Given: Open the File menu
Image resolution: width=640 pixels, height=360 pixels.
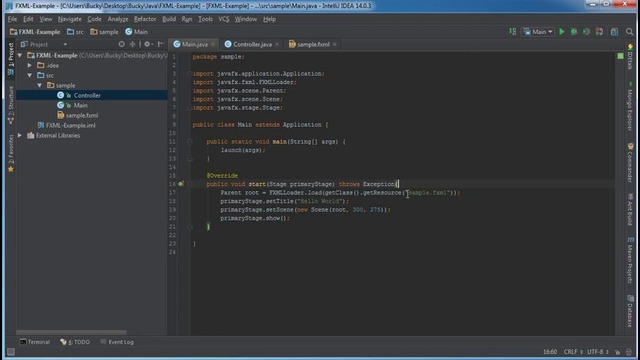Looking at the screenshot, I should click(12, 19).
